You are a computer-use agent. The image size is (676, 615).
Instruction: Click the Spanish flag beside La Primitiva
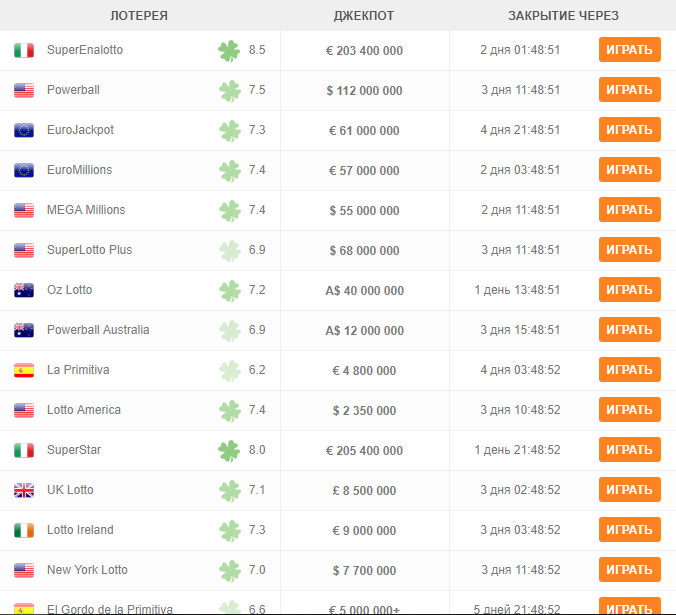click(24, 370)
